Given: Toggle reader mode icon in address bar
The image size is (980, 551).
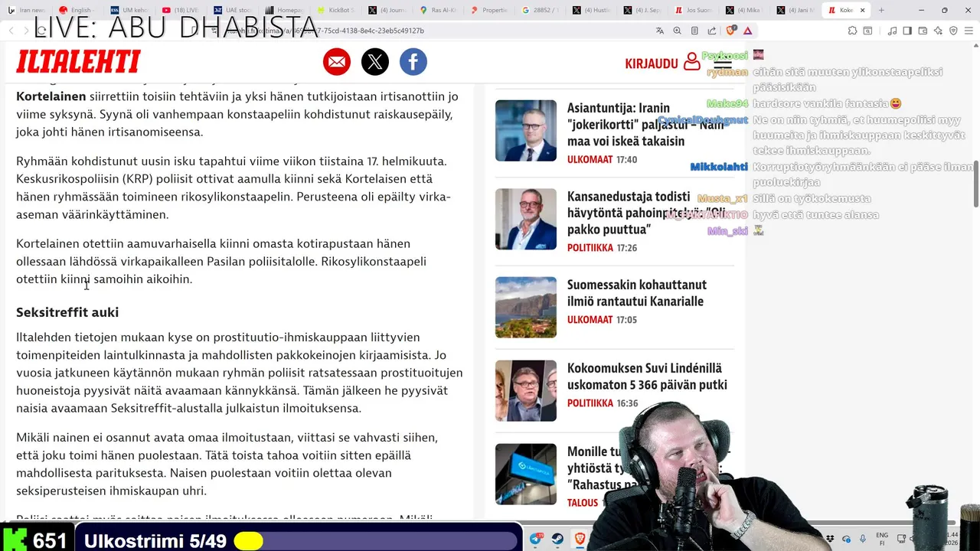Looking at the screenshot, I should click(x=694, y=31).
